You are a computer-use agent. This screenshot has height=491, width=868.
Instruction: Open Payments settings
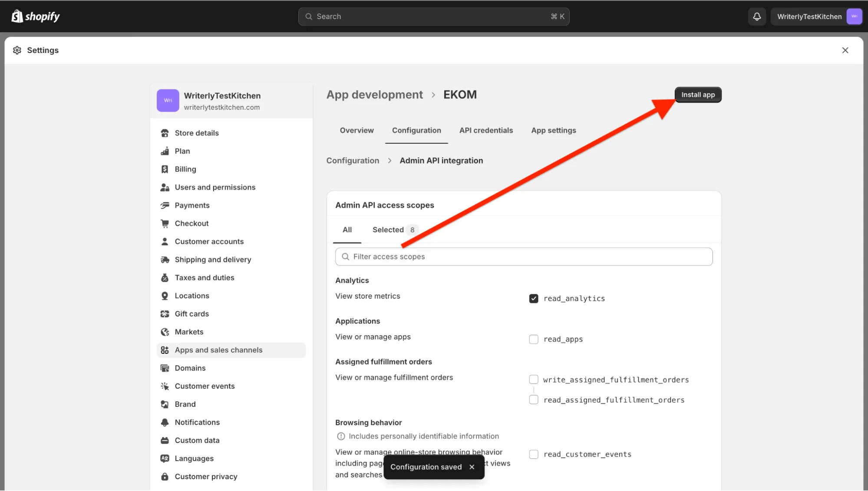click(x=231, y=205)
